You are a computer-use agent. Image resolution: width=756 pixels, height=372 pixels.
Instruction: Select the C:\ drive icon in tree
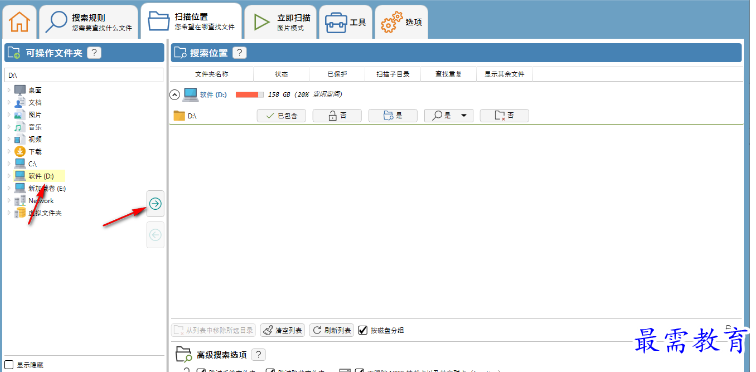click(20, 164)
